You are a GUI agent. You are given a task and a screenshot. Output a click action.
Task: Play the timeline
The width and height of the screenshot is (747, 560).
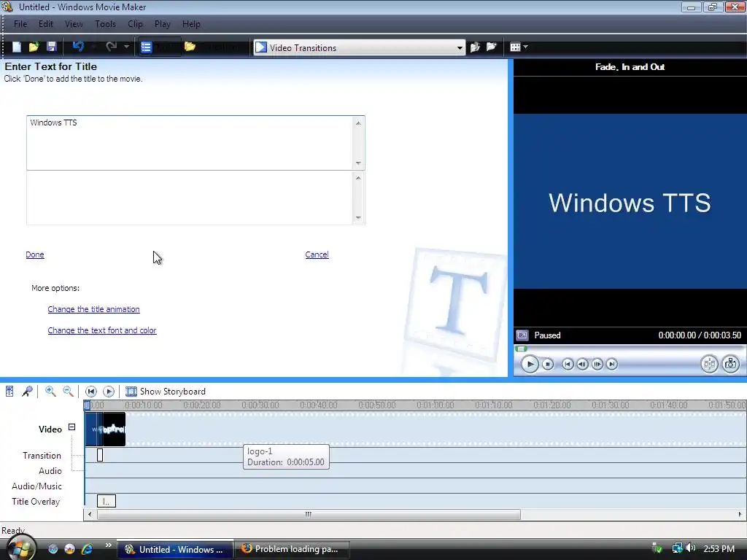pos(109,392)
